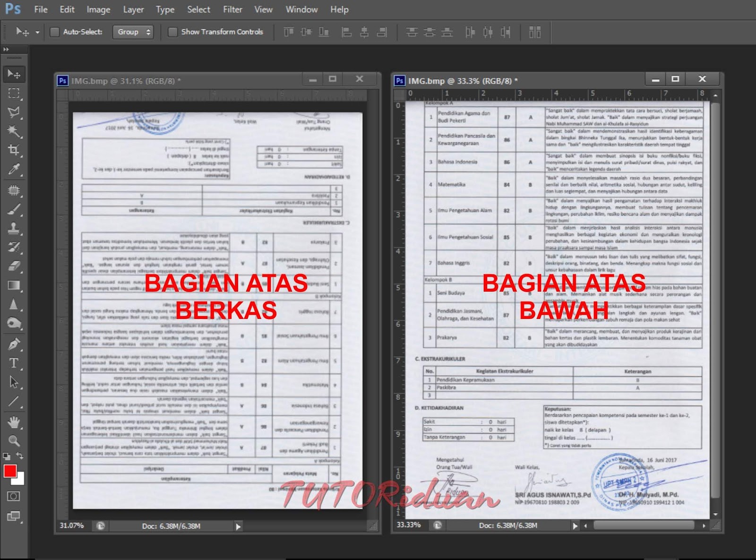Open the status bar Doc info menu arrow

[576, 526]
